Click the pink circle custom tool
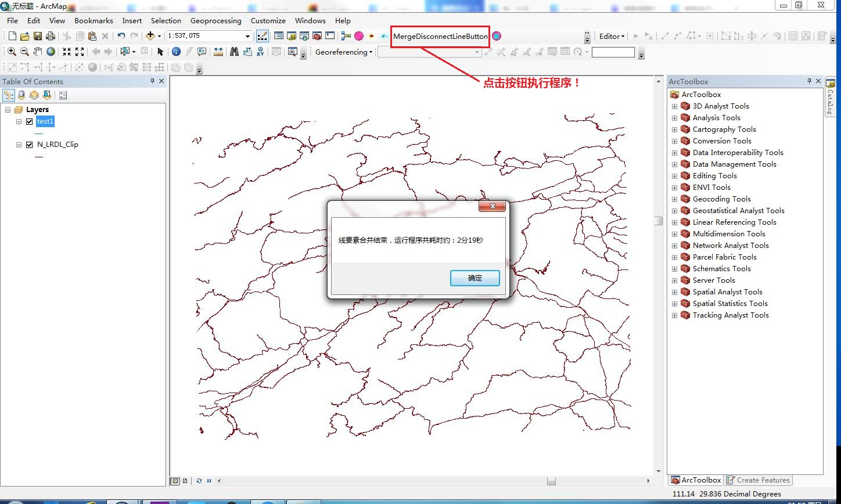 (359, 36)
